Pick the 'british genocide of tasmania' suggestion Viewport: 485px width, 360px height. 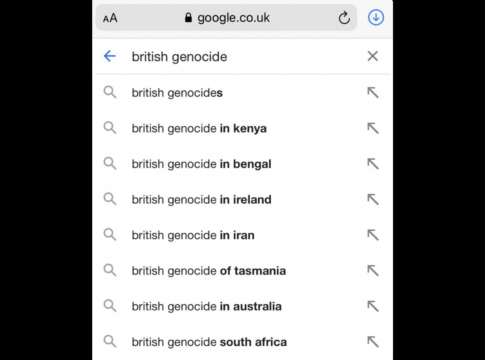click(x=242, y=271)
